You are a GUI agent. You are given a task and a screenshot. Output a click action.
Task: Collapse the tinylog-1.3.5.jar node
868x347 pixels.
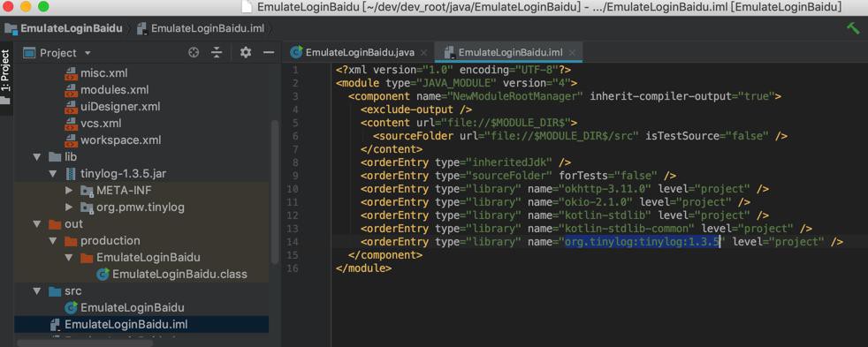click(52, 173)
